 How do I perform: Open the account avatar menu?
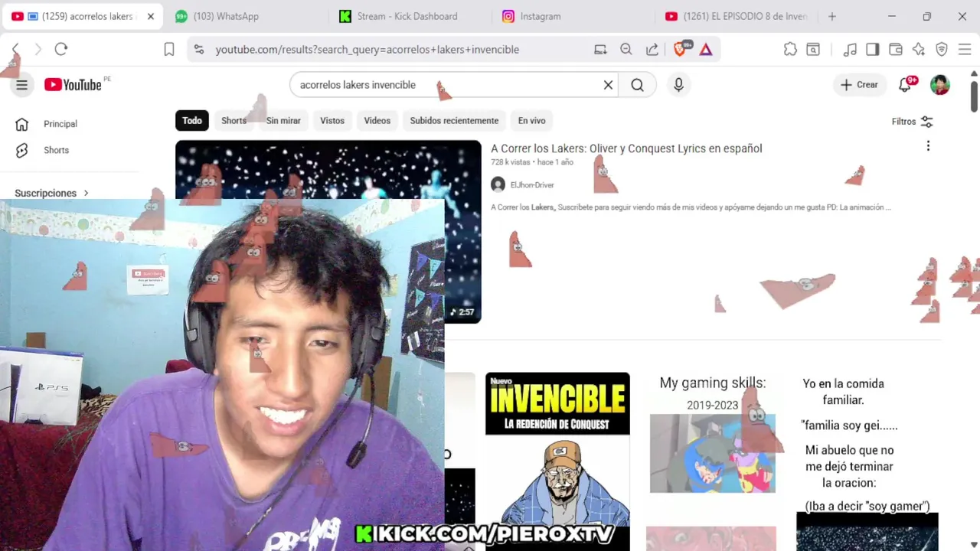(939, 85)
